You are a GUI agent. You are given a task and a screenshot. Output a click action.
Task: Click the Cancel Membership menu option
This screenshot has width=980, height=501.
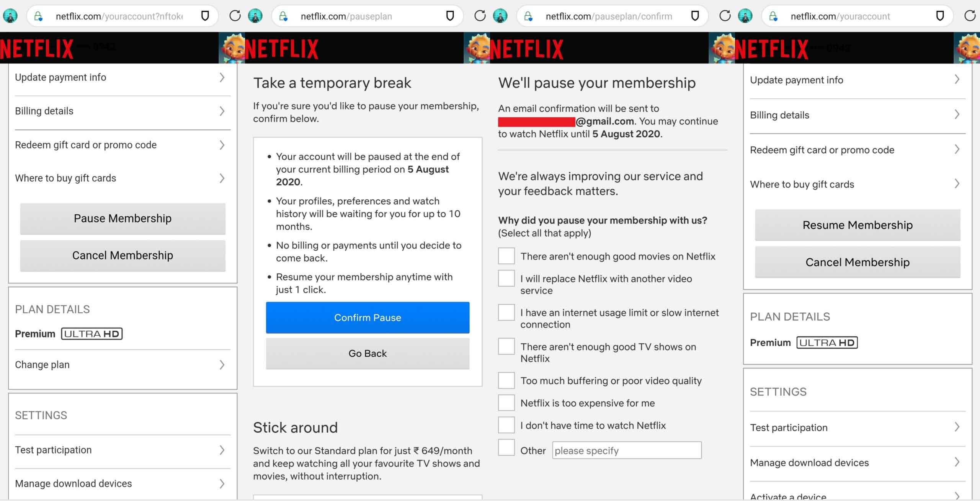tap(122, 255)
